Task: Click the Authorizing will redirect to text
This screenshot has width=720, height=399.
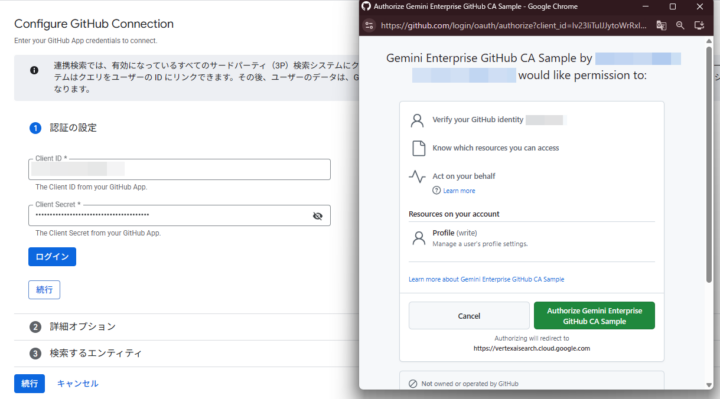Action: click(532, 338)
